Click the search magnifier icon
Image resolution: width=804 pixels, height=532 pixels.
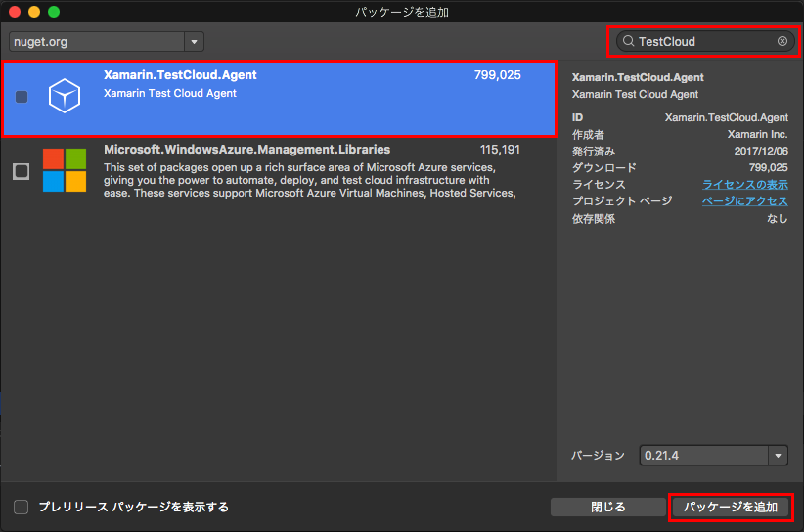point(628,41)
